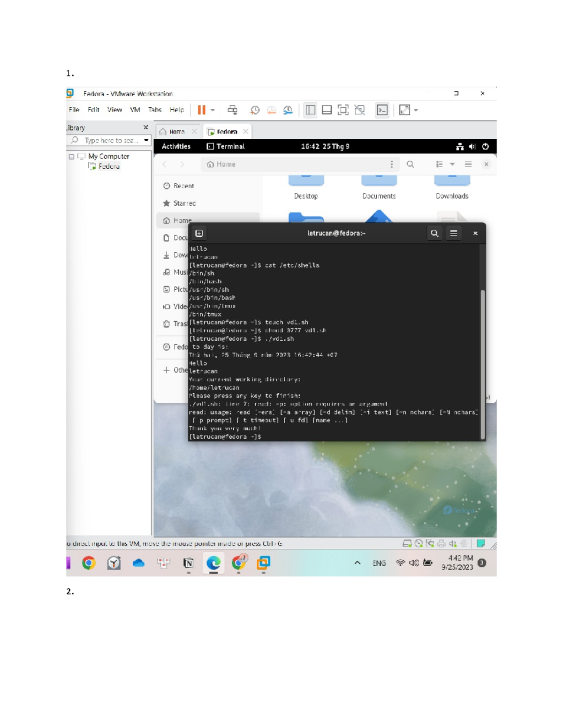Open a new terminal tab

point(199,233)
